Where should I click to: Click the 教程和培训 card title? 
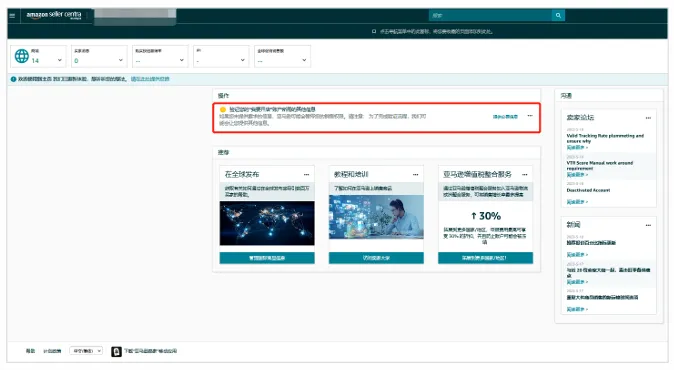[351, 174]
